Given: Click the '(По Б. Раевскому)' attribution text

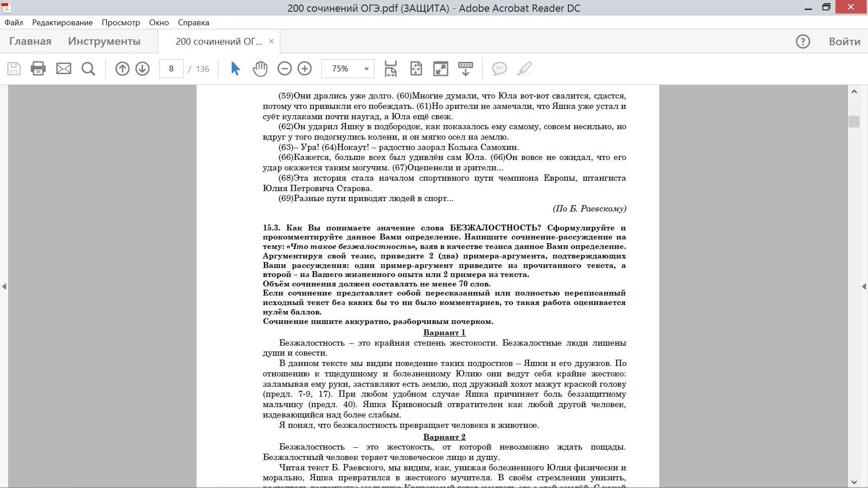Looking at the screenshot, I should [590, 209].
